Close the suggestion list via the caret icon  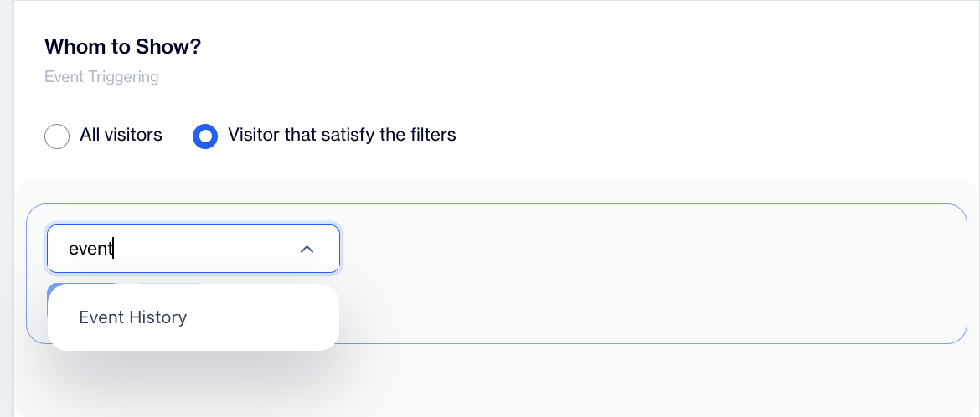tap(307, 249)
